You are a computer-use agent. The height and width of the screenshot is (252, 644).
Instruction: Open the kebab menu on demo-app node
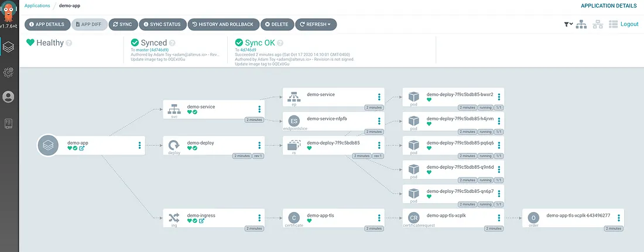[140, 145]
